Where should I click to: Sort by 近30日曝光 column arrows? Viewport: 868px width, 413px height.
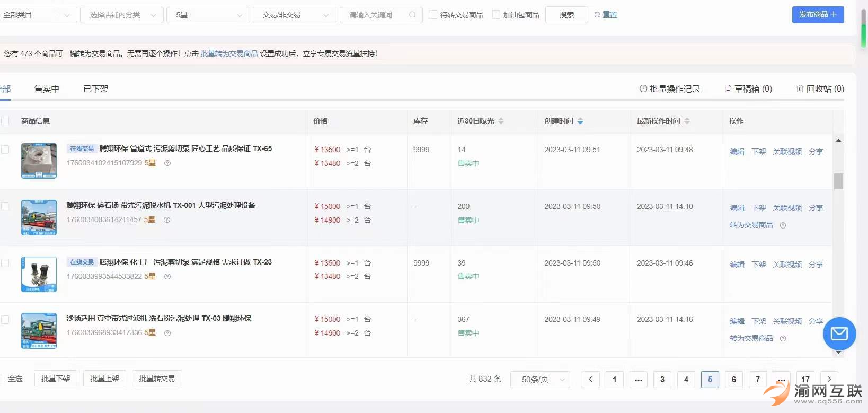click(501, 121)
